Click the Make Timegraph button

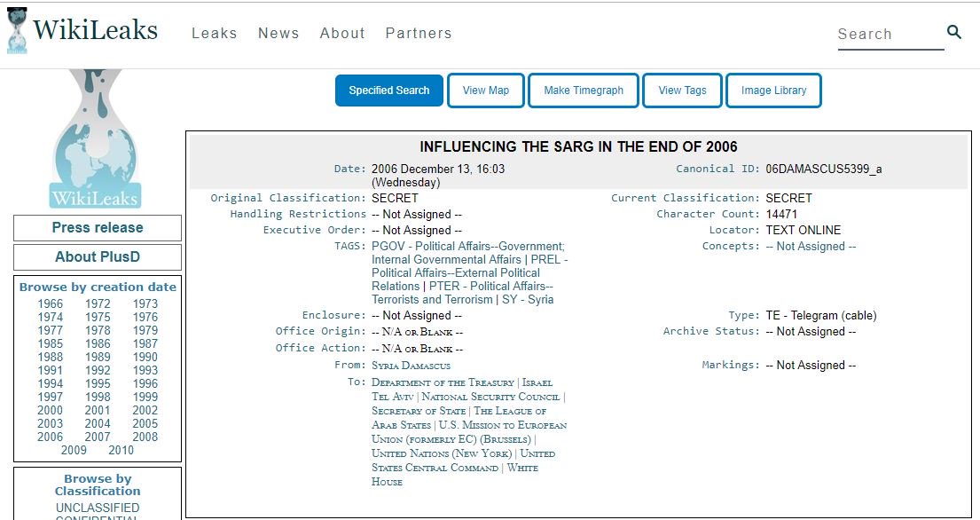click(x=584, y=91)
